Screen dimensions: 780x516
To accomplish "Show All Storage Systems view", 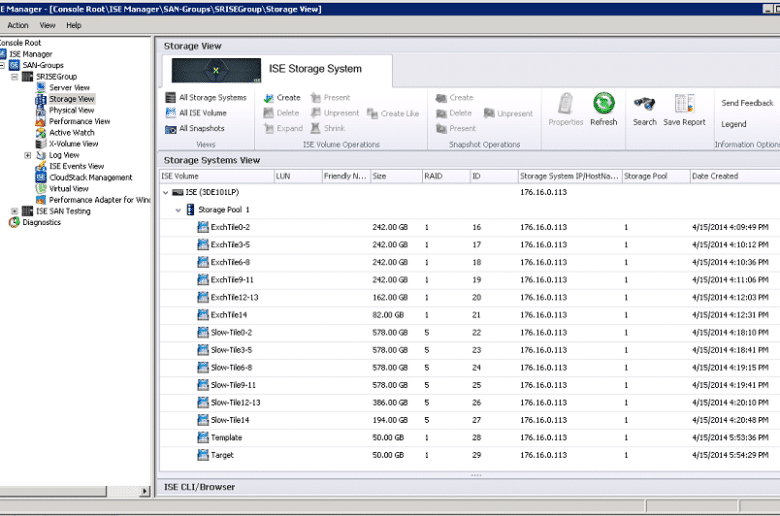I will (x=206, y=98).
